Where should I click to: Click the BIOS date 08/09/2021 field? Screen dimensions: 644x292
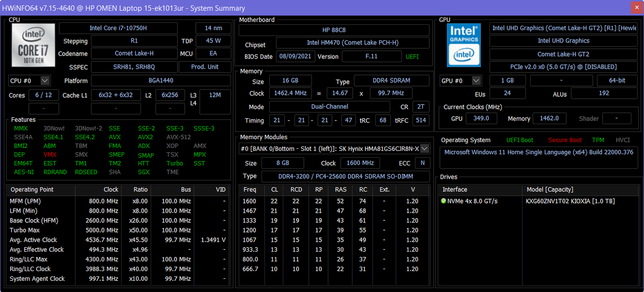click(296, 56)
